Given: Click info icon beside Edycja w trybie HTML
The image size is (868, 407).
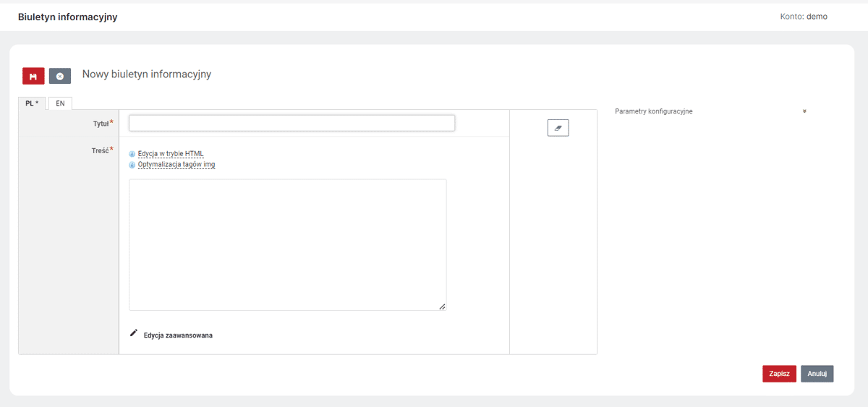Looking at the screenshot, I should click(x=132, y=154).
